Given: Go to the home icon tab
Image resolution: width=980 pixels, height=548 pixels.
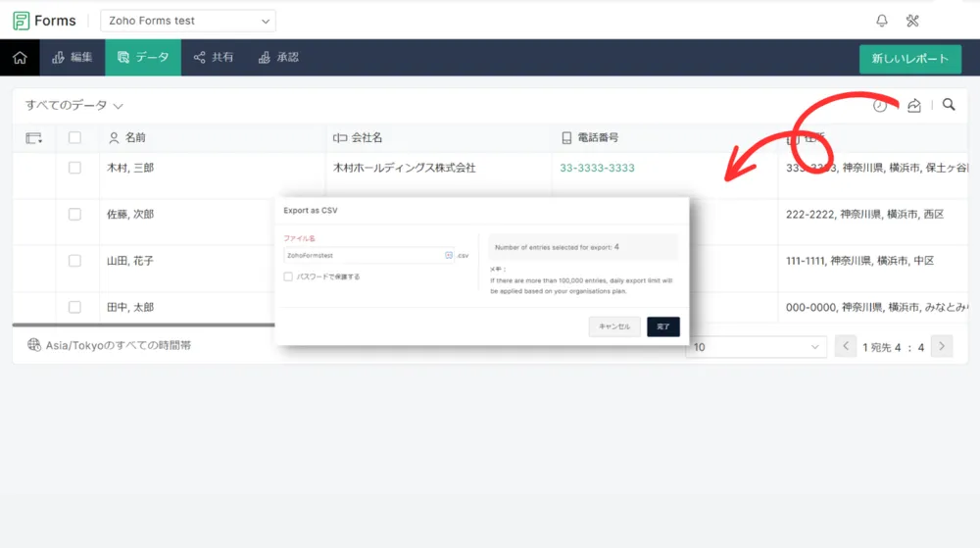Looking at the screenshot, I should pos(20,58).
